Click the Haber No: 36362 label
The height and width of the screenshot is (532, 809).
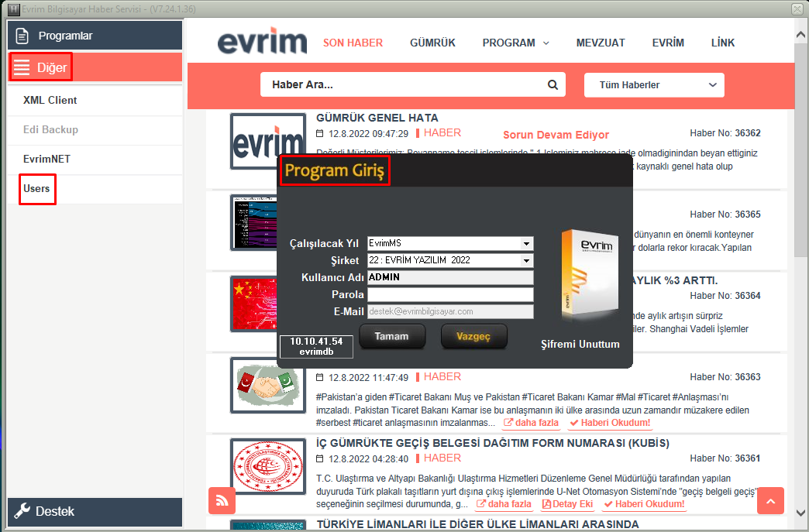[x=725, y=133]
